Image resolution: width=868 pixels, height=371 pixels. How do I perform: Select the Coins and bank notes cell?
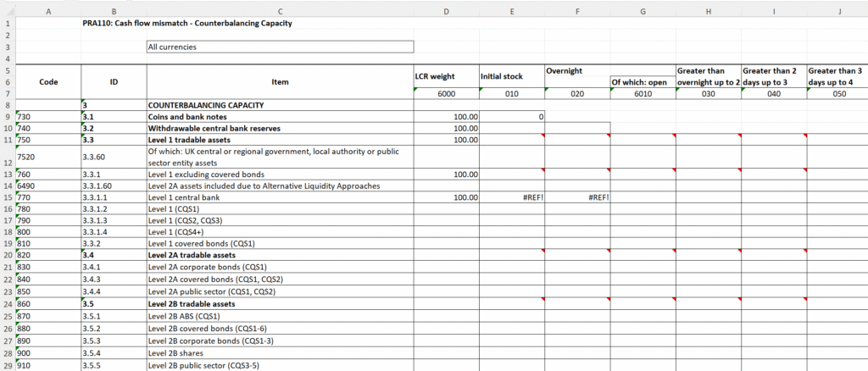(x=280, y=116)
